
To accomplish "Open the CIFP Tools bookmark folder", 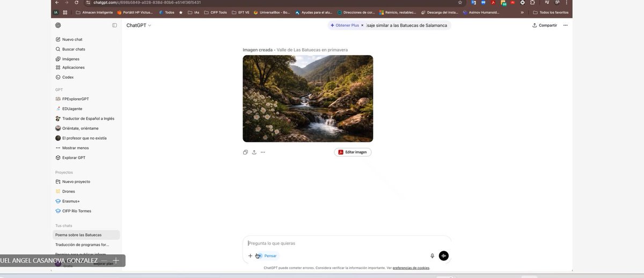I will (215, 12).
